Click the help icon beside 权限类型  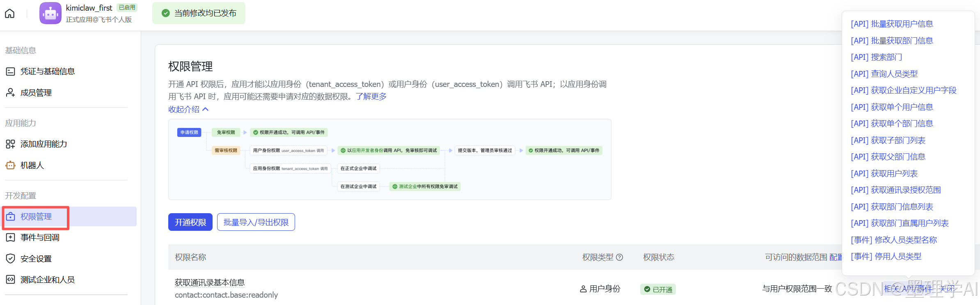620,257
